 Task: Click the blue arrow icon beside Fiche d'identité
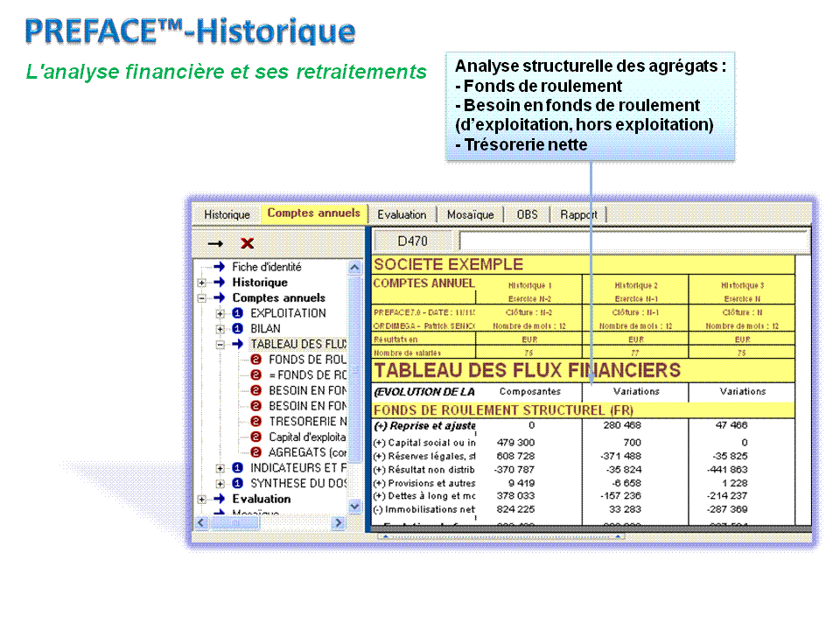pyautogui.click(x=219, y=267)
